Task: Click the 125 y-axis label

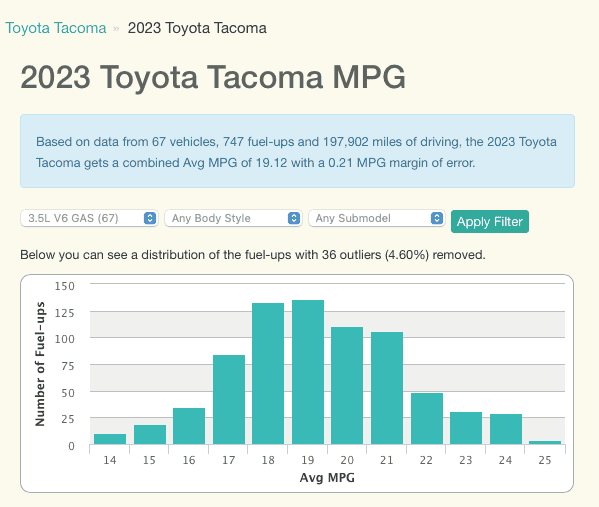Action: click(x=65, y=313)
